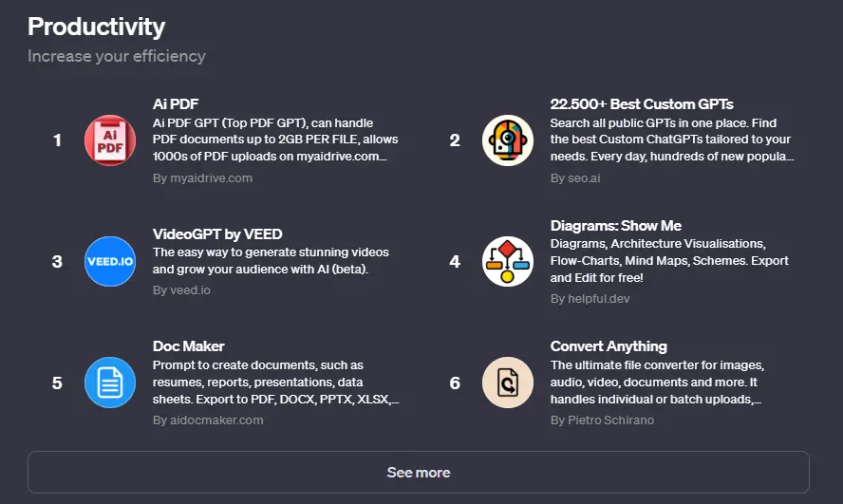843x504 pixels.
Task: Select the By veed.io author text
Action: click(181, 290)
